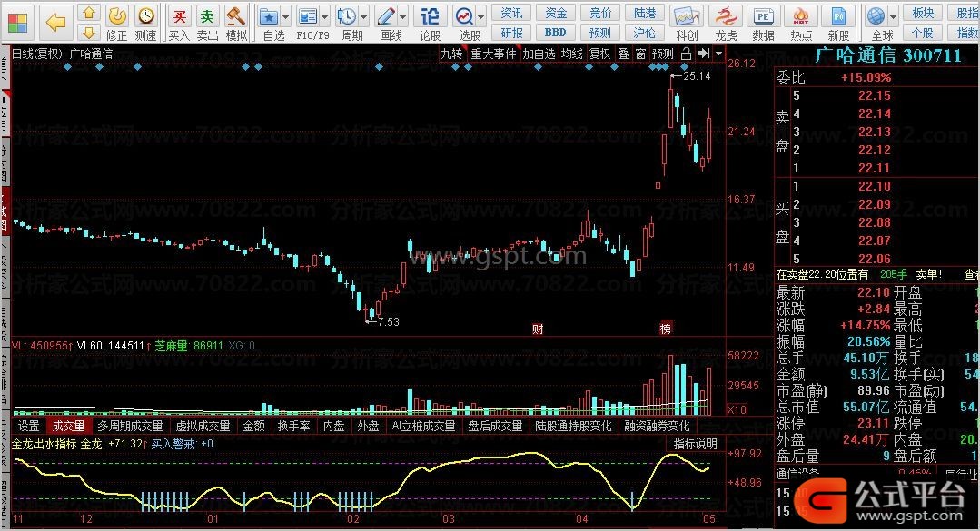Toggle 均线 moving averages
The height and width of the screenshot is (531, 980).
pyautogui.click(x=572, y=54)
